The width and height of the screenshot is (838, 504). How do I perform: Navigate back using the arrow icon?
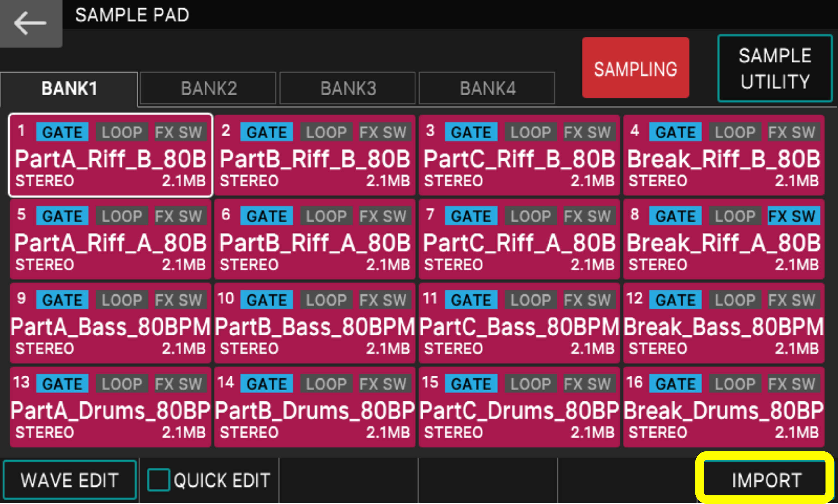(x=30, y=23)
